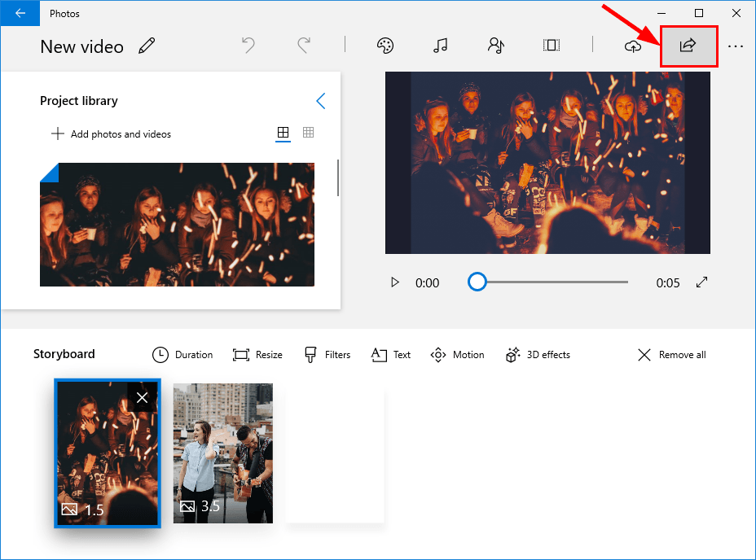Viewport: 756px width, 560px height.
Task: Play the video preview
Action: pos(395,282)
